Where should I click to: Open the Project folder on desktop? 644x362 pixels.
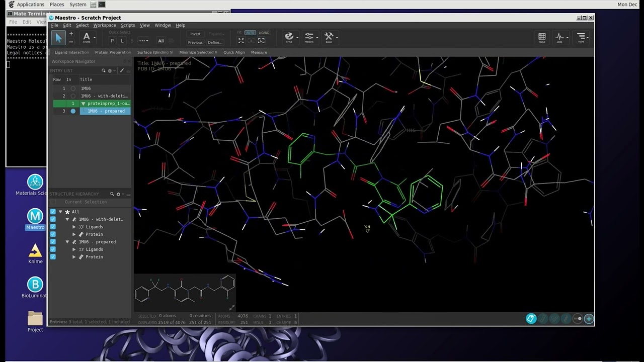click(35, 322)
